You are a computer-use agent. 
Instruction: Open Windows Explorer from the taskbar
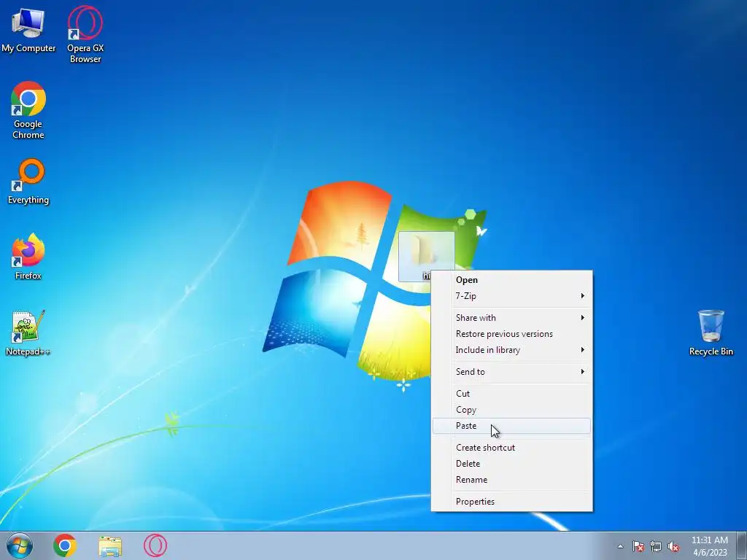coord(110,545)
